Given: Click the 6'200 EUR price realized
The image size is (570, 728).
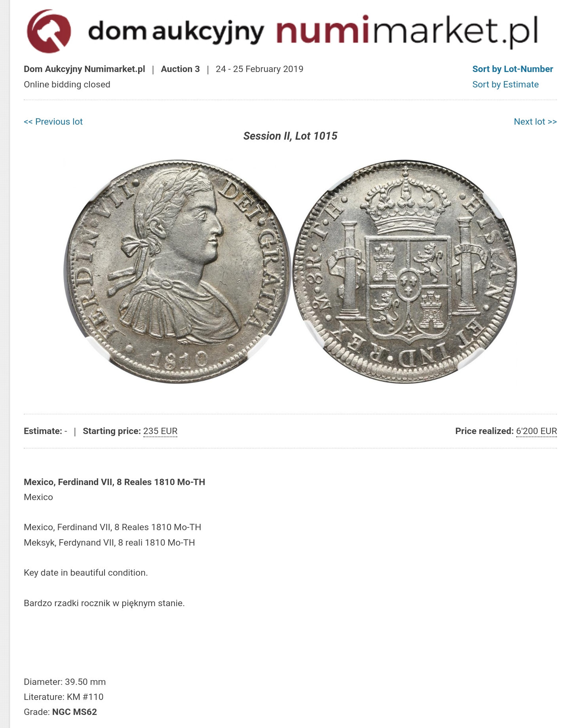Looking at the screenshot, I should point(536,431).
